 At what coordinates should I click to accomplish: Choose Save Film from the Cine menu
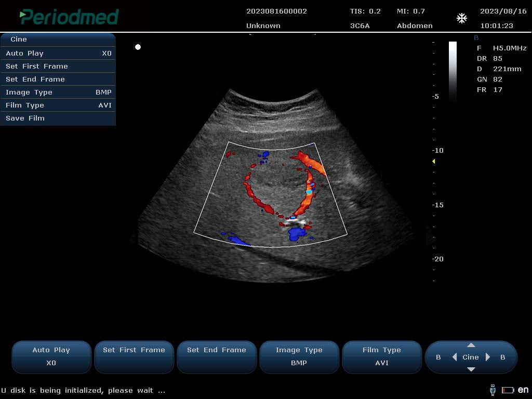(58, 118)
